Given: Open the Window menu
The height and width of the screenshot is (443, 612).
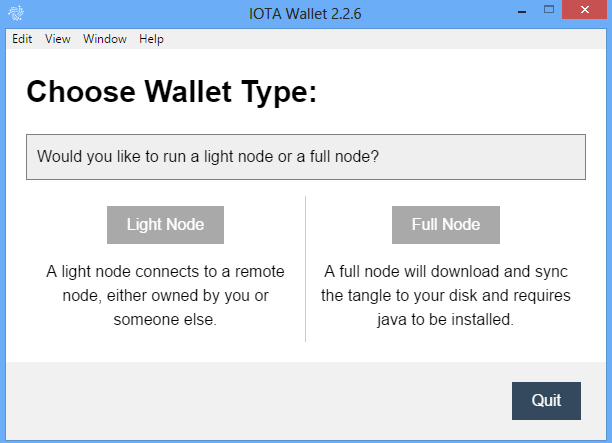Looking at the screenshot, I should (x=105, y=39).
